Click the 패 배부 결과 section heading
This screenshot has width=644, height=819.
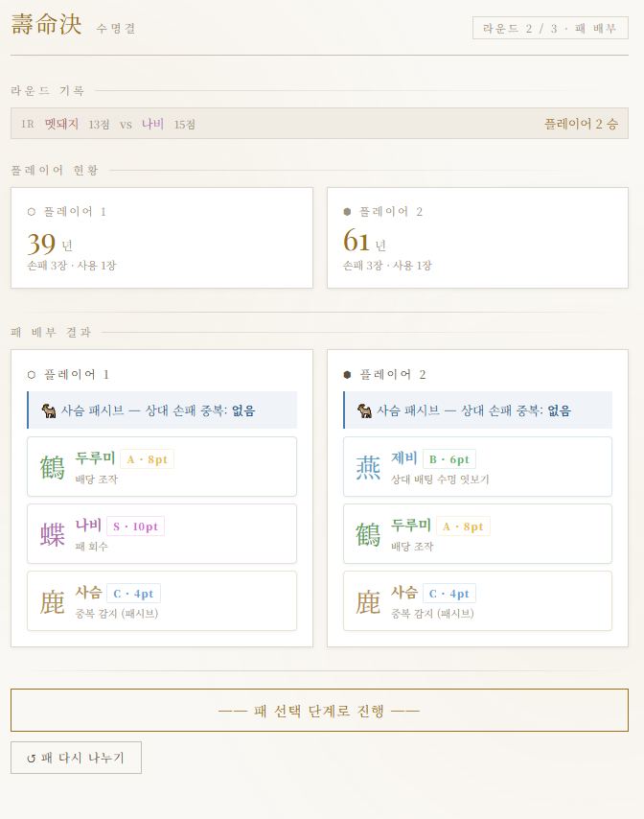click(51, 332)
